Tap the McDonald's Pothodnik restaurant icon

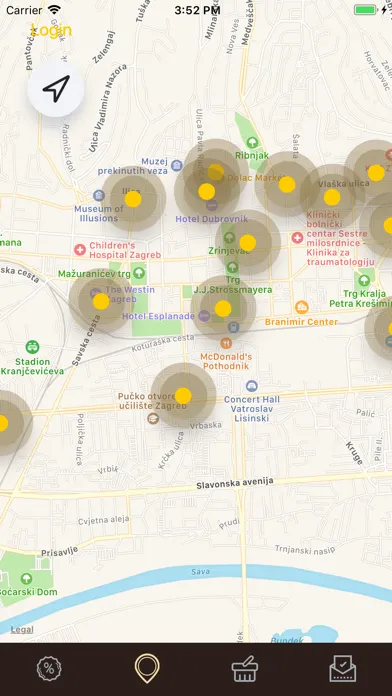pyautogui.click(x=226, y=343)
